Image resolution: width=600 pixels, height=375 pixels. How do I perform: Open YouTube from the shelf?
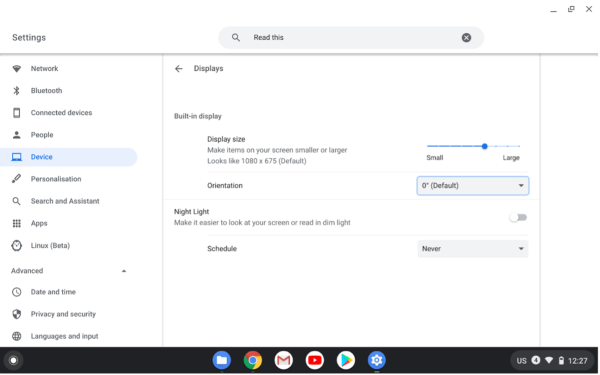point(315,360)
